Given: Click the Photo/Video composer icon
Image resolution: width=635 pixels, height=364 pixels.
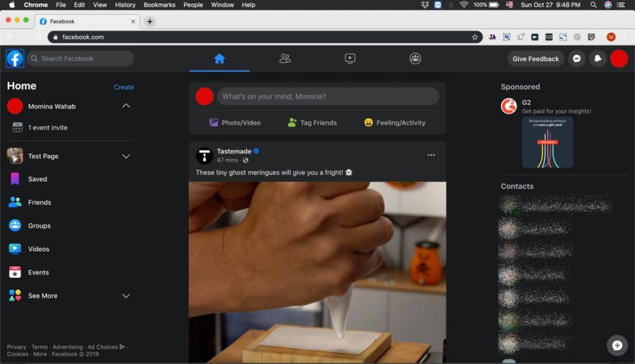Looking at the screenshot, I should click(213, 122).
